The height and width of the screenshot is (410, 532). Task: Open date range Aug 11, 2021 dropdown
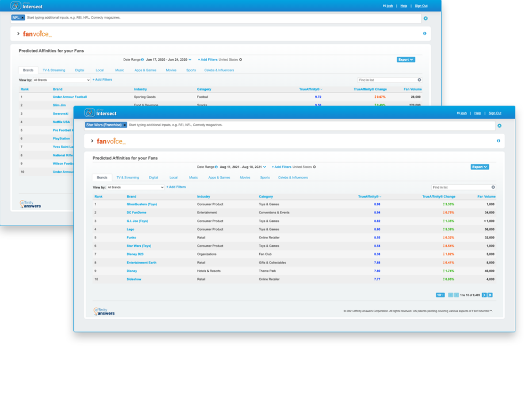tap(243, 167)
